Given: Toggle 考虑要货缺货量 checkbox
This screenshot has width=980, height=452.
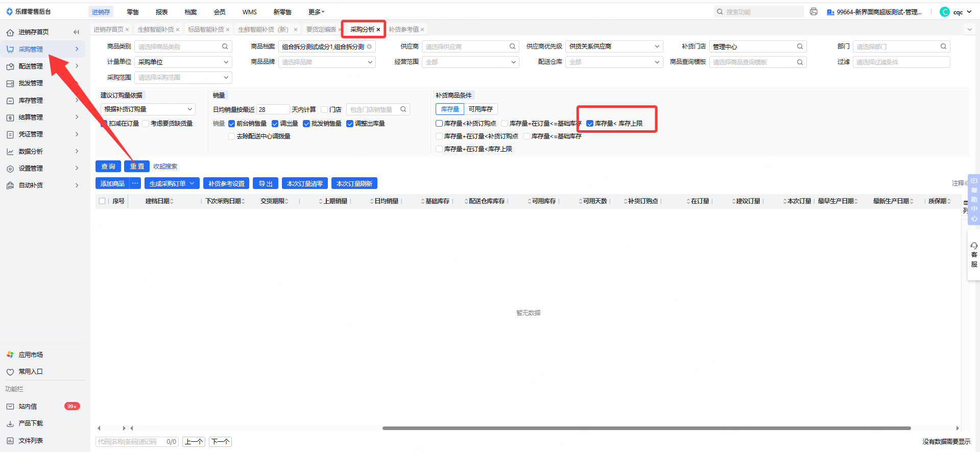Looking at the screenshot, I should click(x=146, y=124).
